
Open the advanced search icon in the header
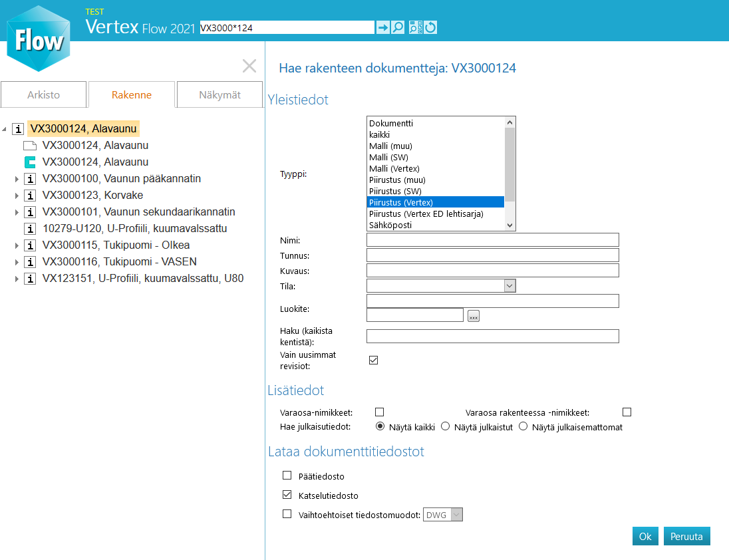point(415,27)
